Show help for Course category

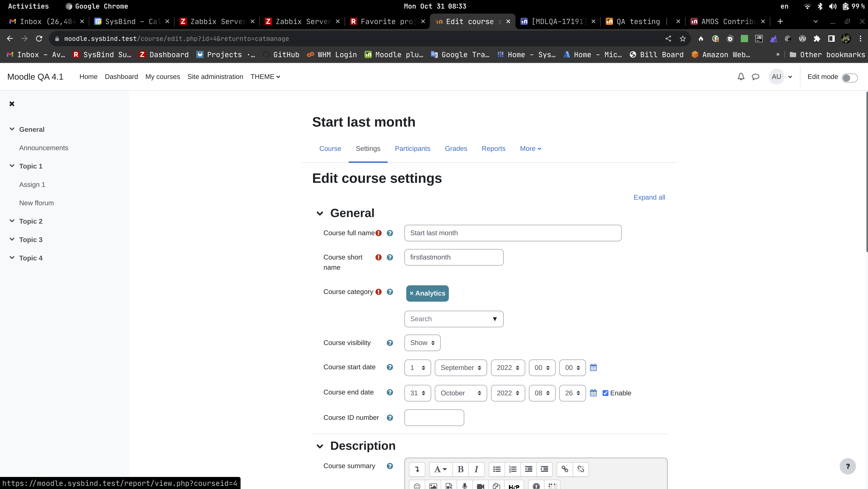click(390, 292)
